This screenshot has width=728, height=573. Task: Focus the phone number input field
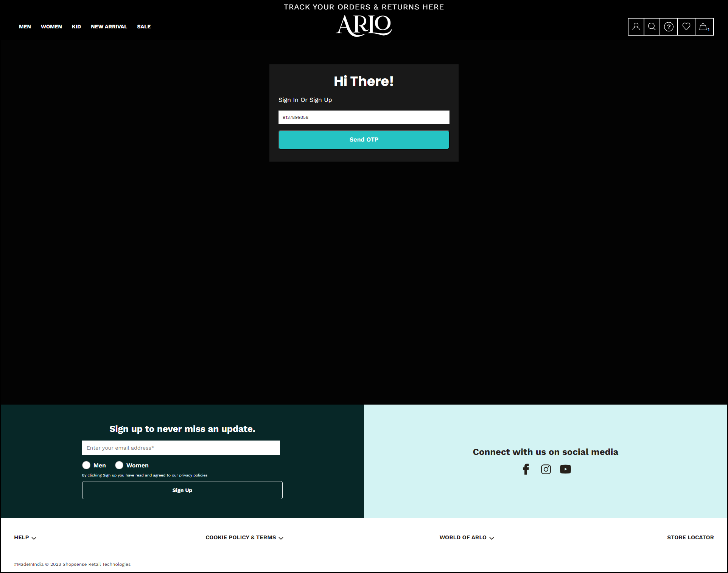(364, 117)
